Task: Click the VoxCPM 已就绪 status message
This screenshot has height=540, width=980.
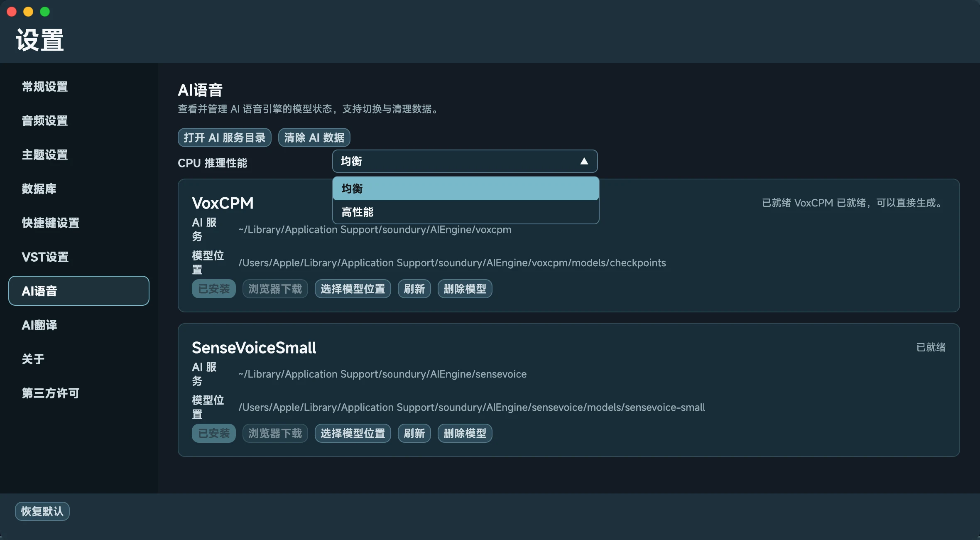Action: (854, 203)
